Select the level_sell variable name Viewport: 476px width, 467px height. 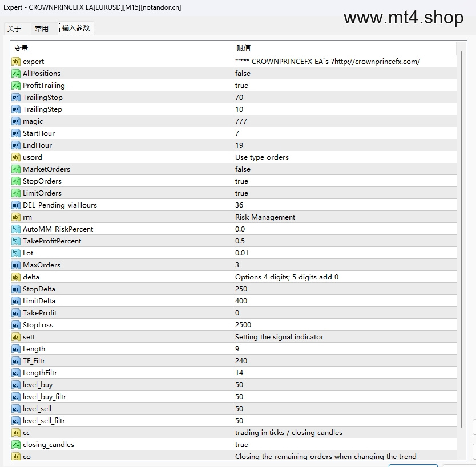coord(37,409)
